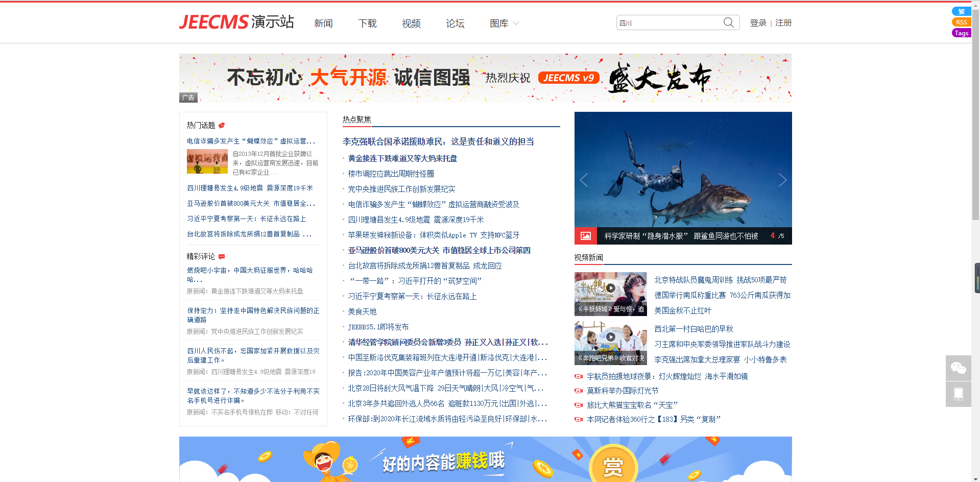Open the RSS feed badge
The height and width of the screenshot is (482, 980).
point(961,22)
